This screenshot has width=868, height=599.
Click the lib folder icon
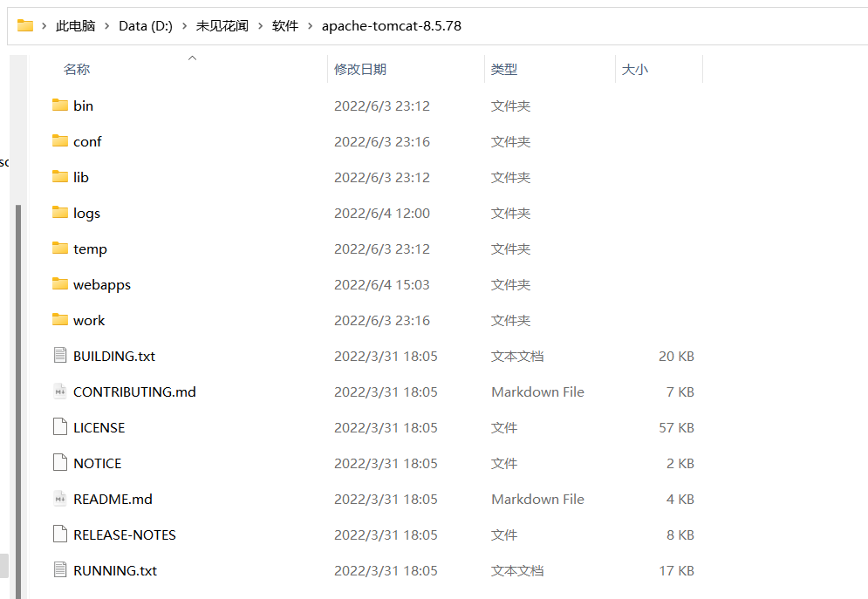point(60,176)
